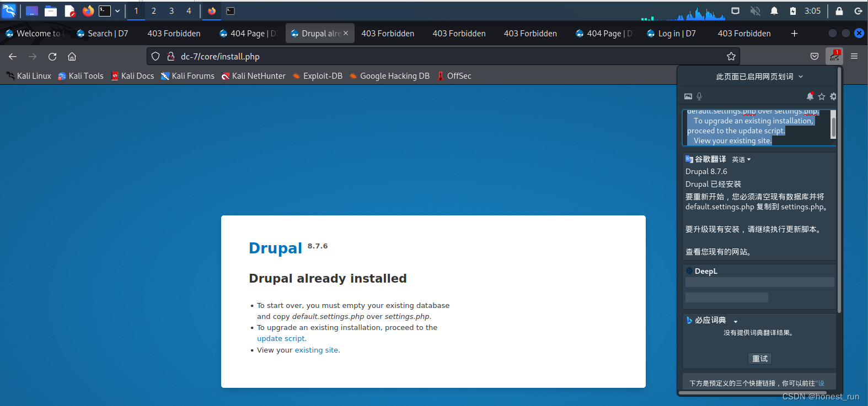Open the OffSec bookmark
This screenshot has width=868, height=406.
[x=454, y=76]
